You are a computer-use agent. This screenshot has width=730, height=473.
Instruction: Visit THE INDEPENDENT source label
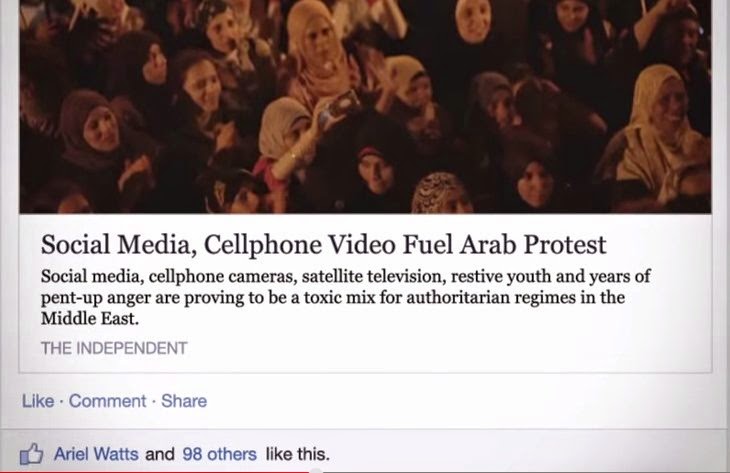click(x=114, y=348)
